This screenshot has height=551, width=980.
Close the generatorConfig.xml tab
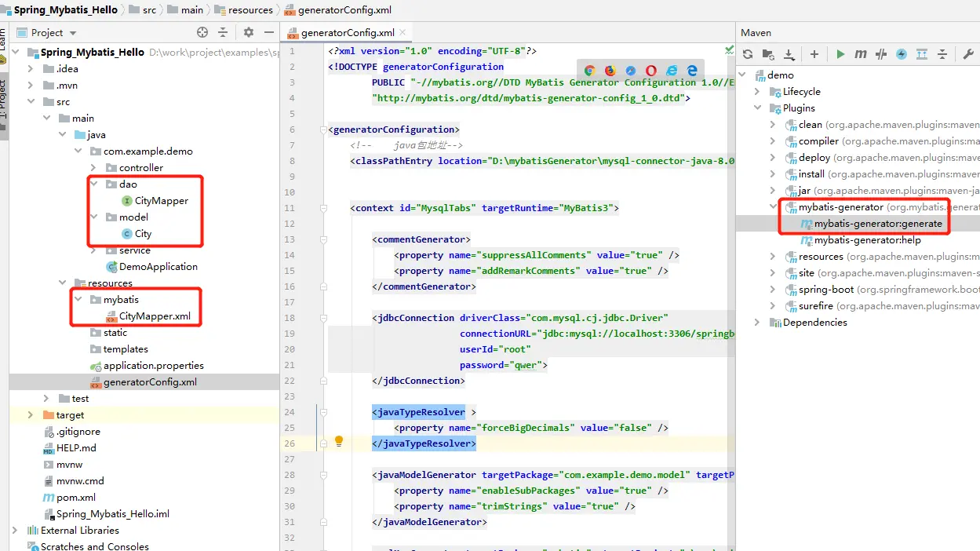[x=404, y=32]
